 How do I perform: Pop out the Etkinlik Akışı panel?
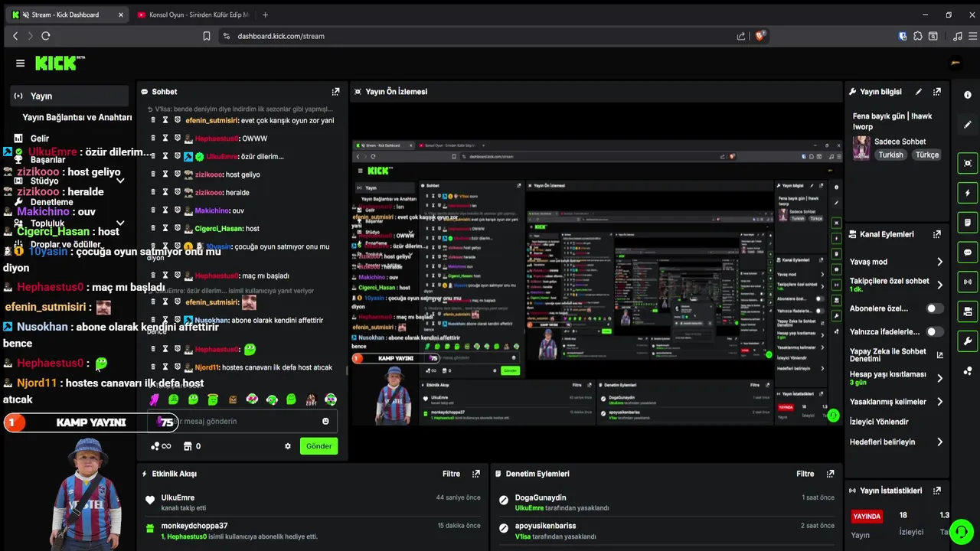(476, 474)
